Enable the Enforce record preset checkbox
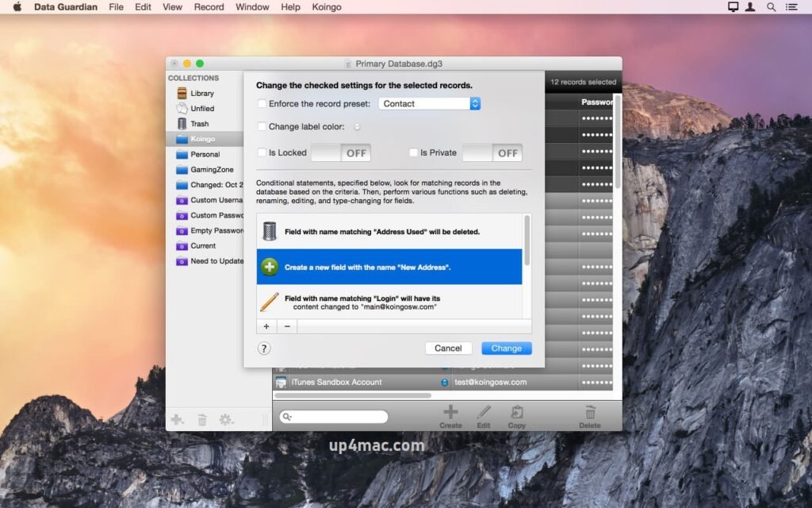 [262, 103]
